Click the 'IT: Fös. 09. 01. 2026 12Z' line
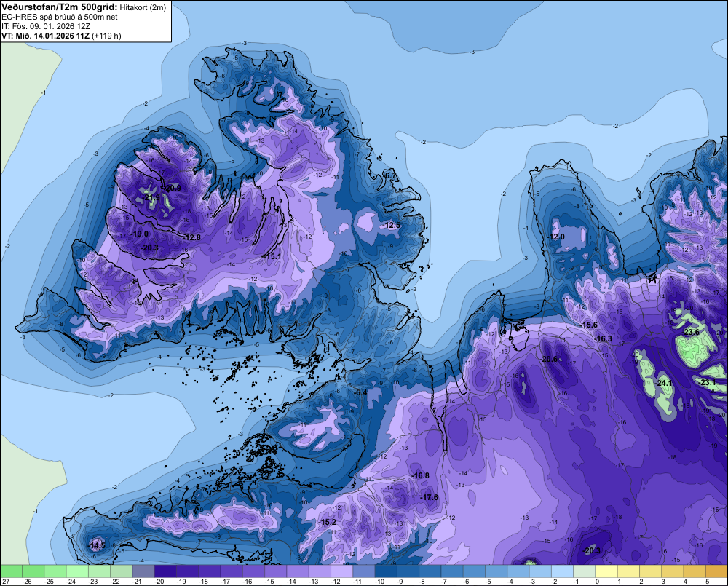 [x=46, y=26]
